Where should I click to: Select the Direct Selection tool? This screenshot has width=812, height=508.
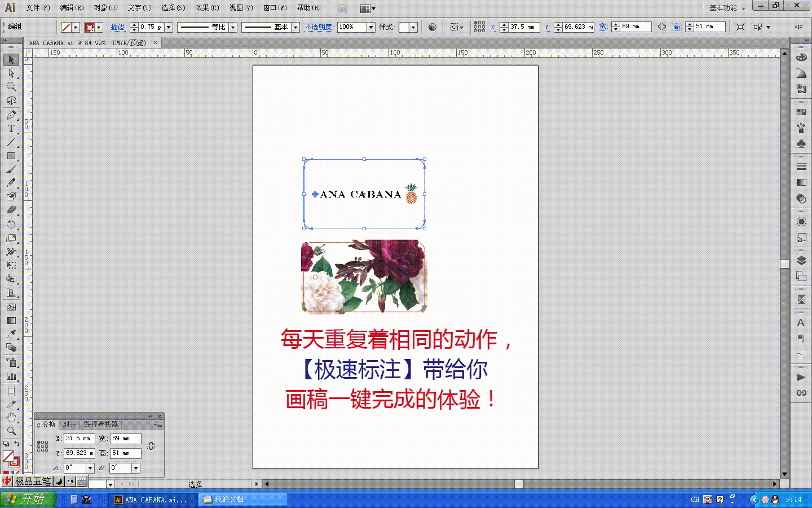coord(11,73)
